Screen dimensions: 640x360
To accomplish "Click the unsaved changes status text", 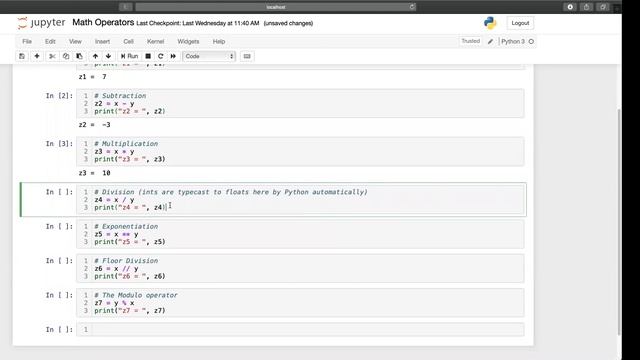I will click(288, 24).
